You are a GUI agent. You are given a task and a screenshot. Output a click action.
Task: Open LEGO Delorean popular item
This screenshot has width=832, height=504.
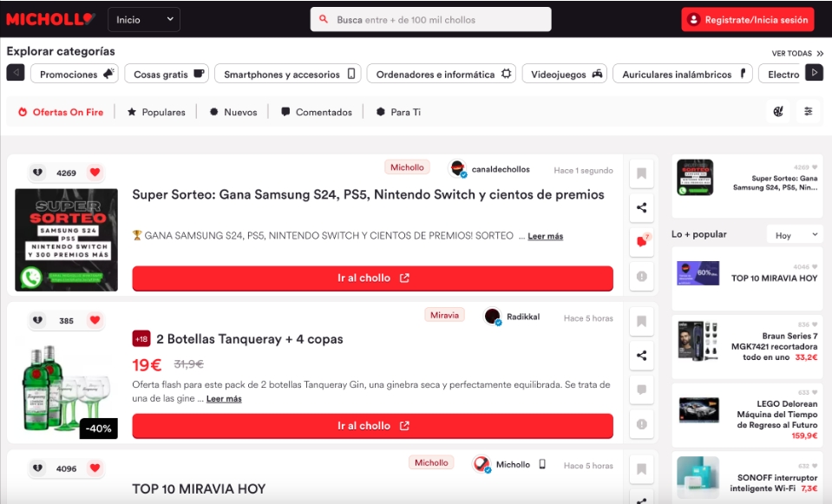click(x=747, y=415)
